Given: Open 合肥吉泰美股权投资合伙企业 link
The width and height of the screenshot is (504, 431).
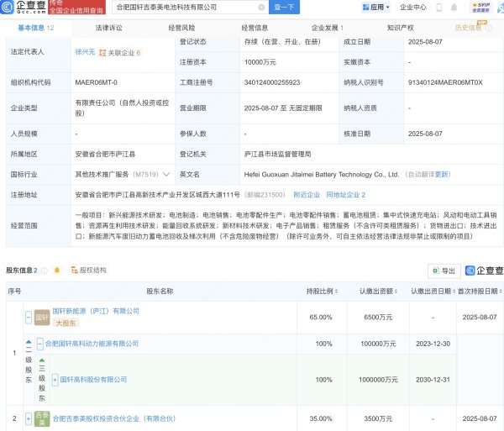Looking at the screenshot, I should tap(114, 418).
